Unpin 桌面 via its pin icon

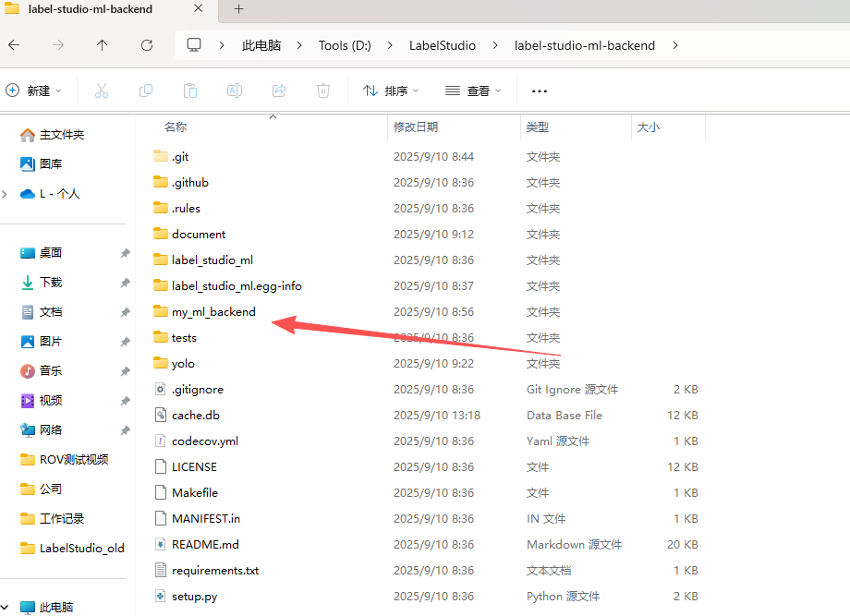[126, 253]
